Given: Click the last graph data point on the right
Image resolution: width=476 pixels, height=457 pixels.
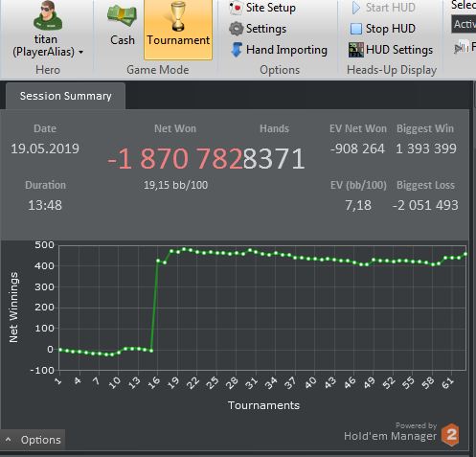Looking at the screenshot, I should pos(465,254).
